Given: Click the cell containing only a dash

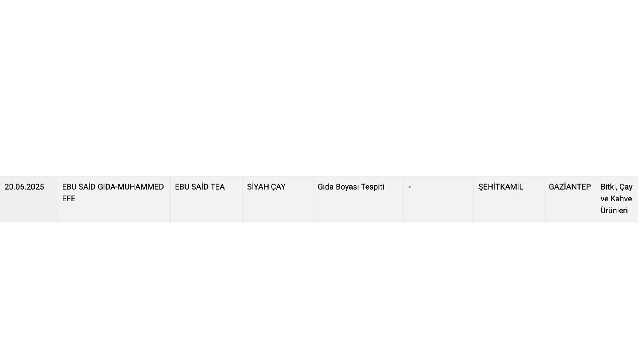Looking at the screenshot, I should tap(439, 199).
